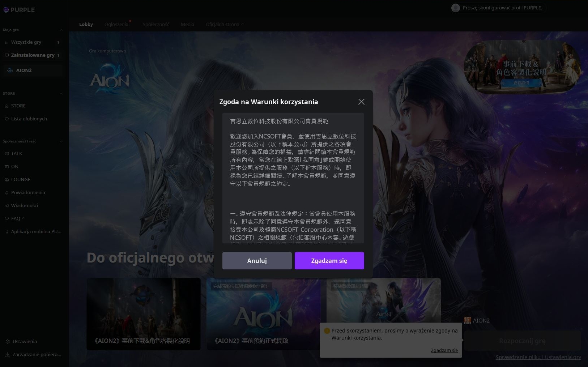
Task: Open Powiadomienia bell icon
Action: [x=7, y=193]
